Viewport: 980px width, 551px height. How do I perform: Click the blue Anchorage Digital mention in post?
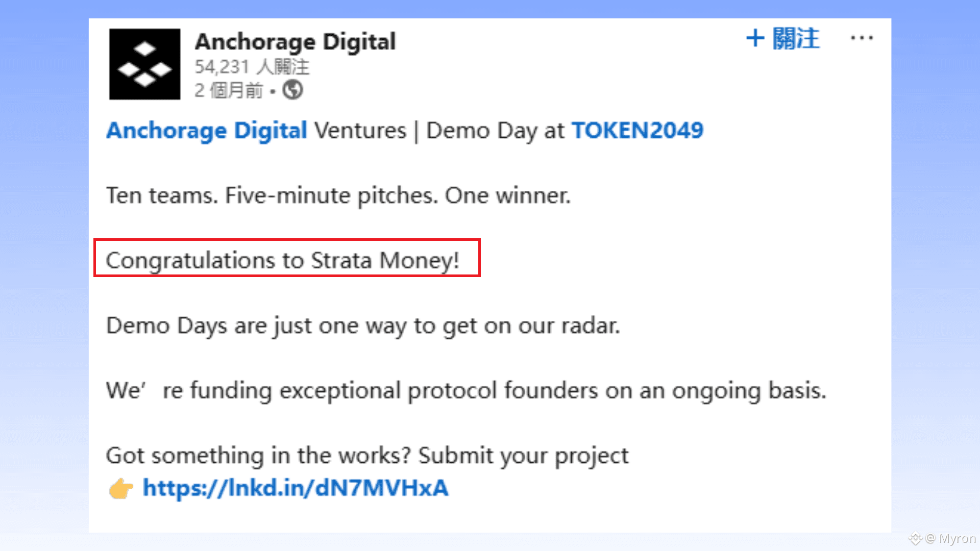tap(206, 131)
